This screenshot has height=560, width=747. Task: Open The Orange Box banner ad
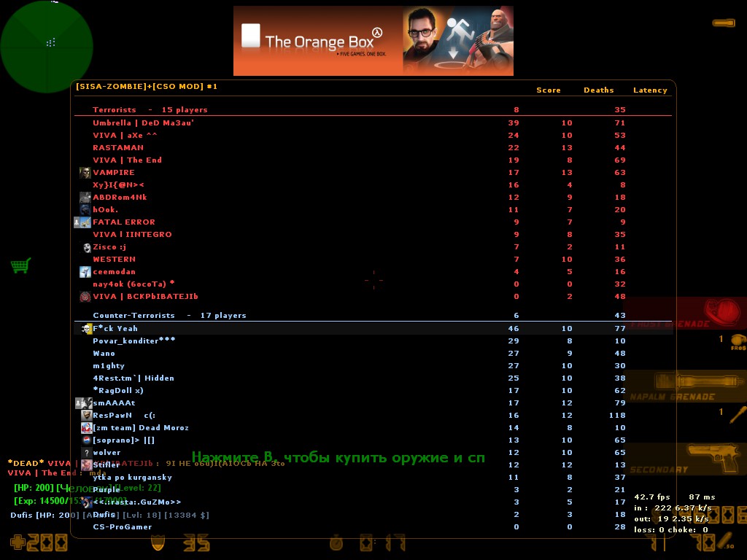[373, 41]
